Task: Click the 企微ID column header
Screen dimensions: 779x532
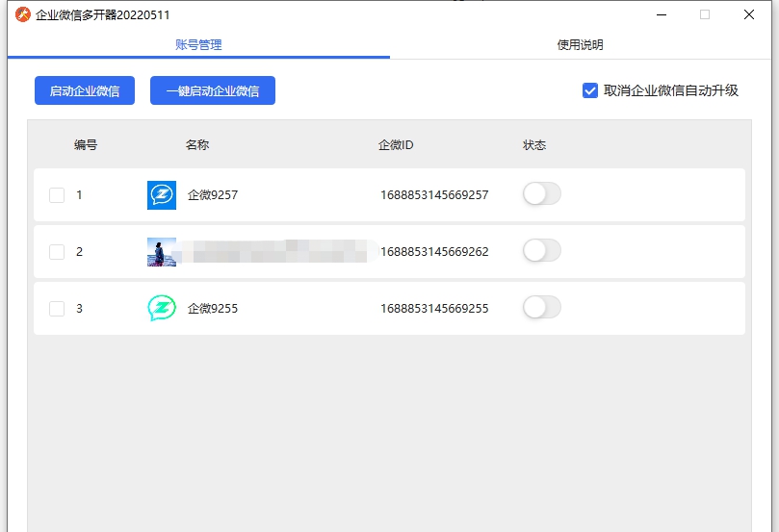Action: coord(396,145)
